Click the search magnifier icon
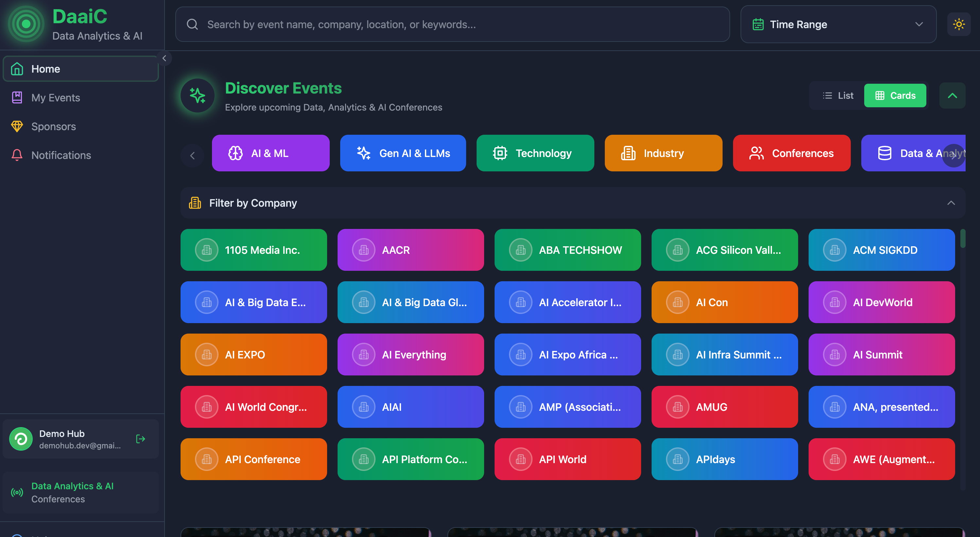 click(192, 24)
